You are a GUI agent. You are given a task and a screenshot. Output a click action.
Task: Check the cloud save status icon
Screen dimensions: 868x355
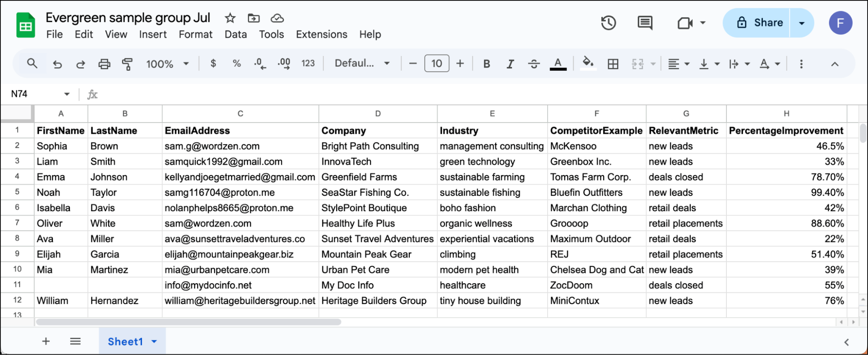click(x=277, y=18)
